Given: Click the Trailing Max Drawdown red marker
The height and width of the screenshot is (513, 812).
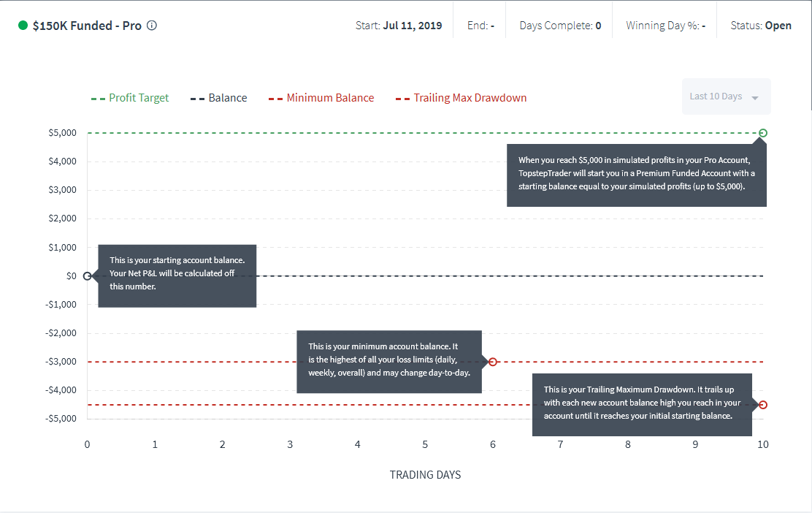Looking at the screenshot, I should (763, 405).
